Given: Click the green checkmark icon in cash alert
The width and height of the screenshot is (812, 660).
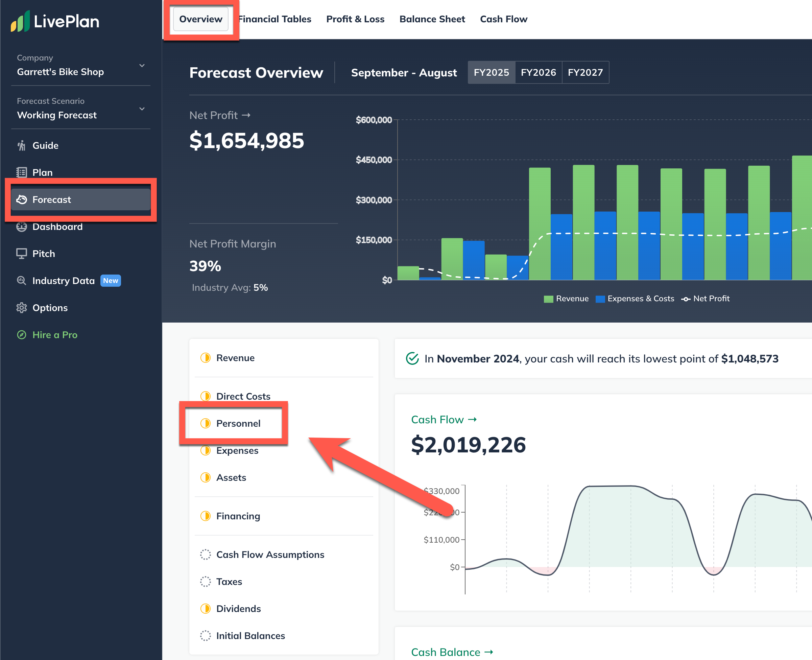Looking at the screenshot, I should (x=412, y=358).
